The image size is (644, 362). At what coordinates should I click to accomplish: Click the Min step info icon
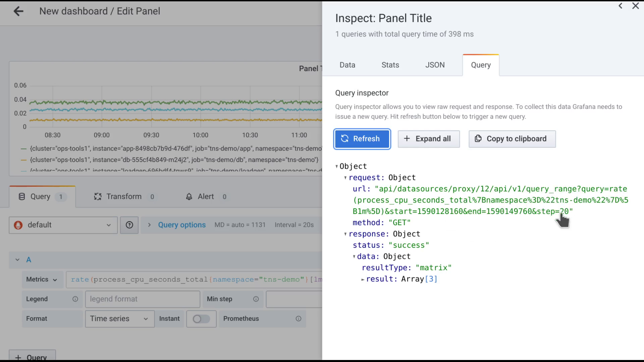256,299
